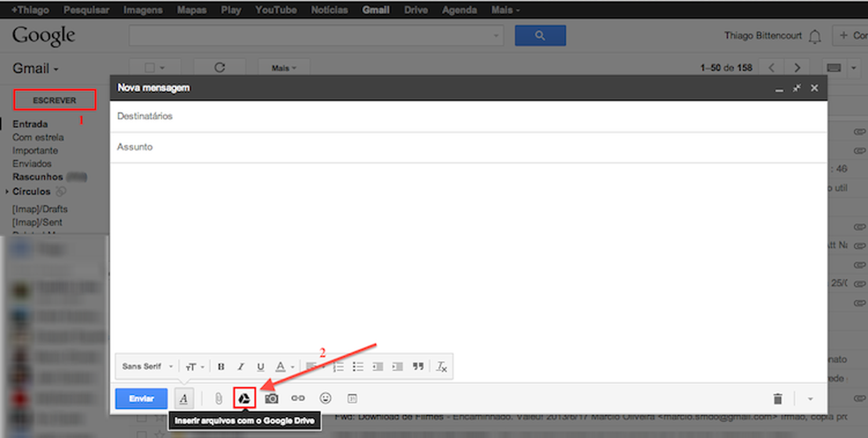
Task: Open the select-all checkbox dropdown arrow
Action: click(x=162, y=68)
